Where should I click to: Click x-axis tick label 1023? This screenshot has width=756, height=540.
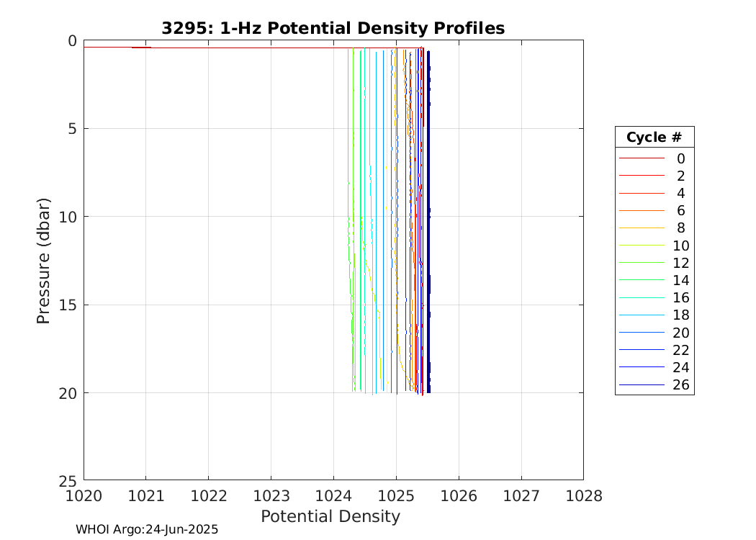point(271,495)
